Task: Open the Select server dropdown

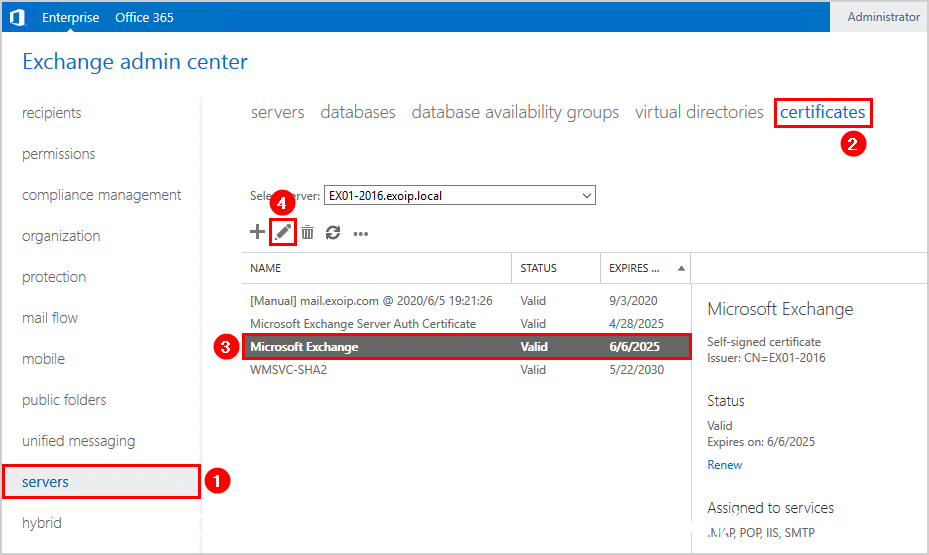Action: [460, 195]
